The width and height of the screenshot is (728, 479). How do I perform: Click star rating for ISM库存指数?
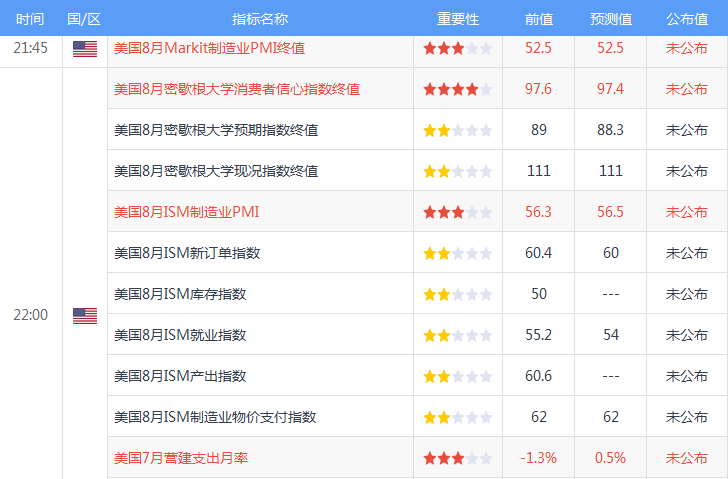458,294
